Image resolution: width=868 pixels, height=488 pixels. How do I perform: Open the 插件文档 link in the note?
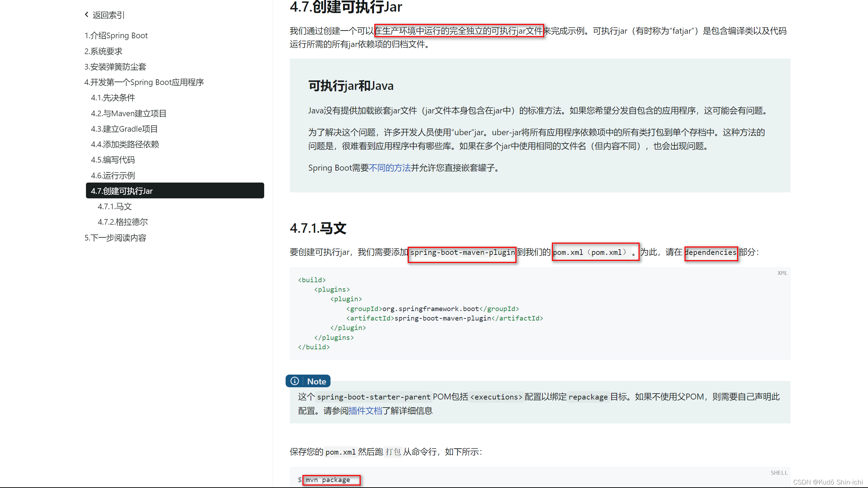[x=365, y=411]
